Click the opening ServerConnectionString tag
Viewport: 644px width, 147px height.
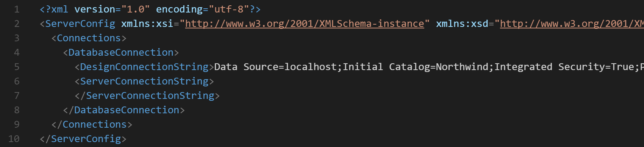tap(144, 81)
